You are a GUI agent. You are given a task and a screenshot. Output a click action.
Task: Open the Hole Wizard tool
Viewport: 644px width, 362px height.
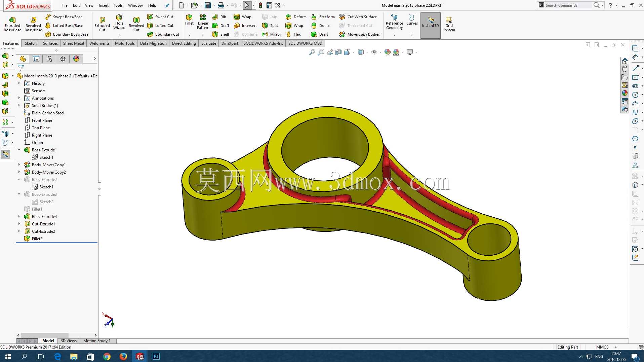point(119,22)
